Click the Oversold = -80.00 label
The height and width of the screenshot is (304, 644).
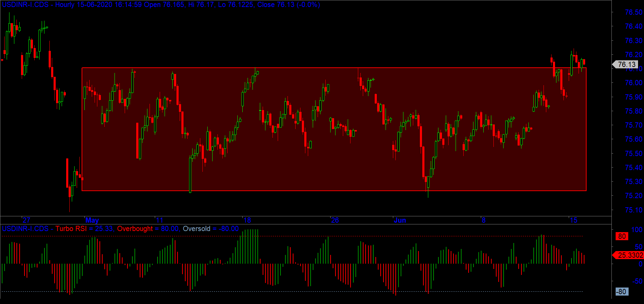(211, 229)
